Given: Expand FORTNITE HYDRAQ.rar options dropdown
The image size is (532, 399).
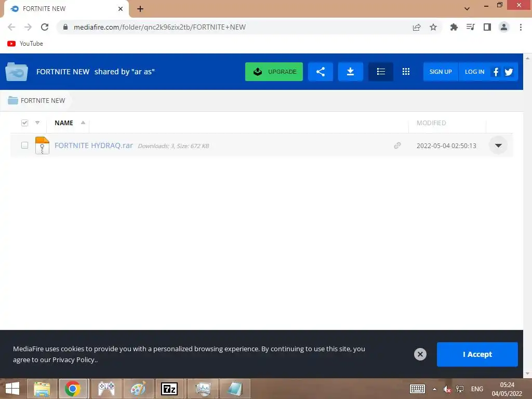Looking at the screenshot, I should click(498, 145).
